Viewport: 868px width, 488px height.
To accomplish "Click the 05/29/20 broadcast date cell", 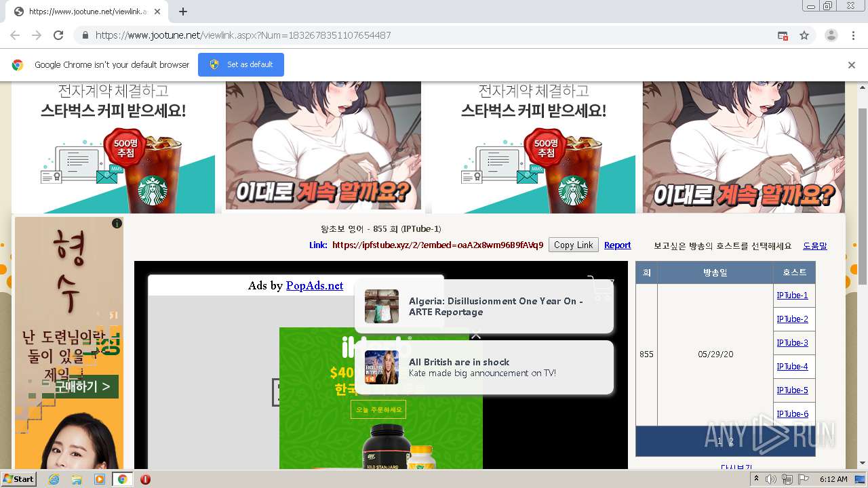I will point(715,354).
